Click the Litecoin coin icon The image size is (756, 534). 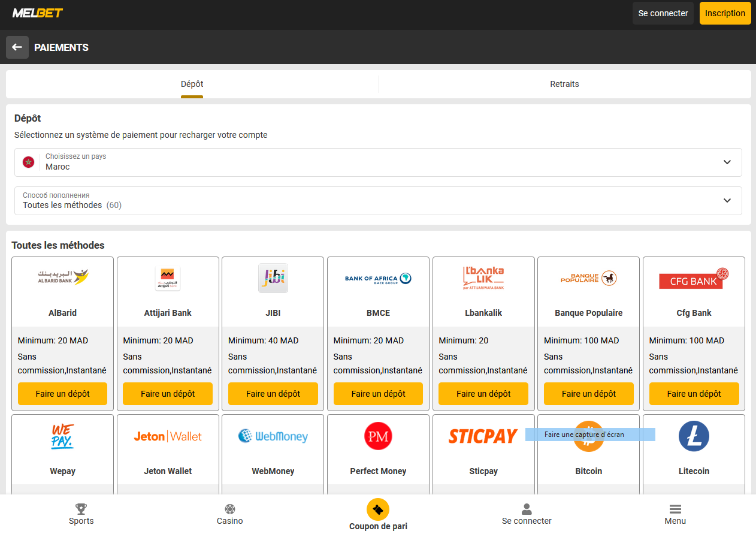coord(694,436)
